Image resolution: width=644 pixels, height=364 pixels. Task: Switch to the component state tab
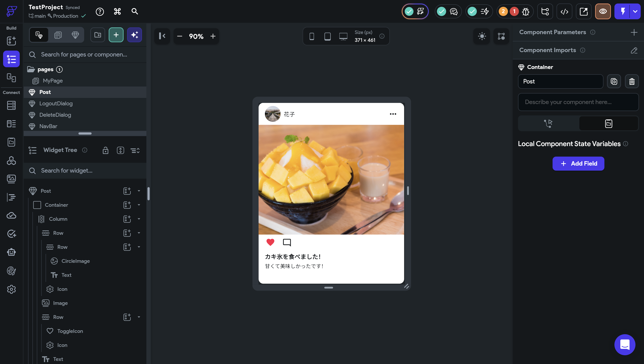coord(609,124)
